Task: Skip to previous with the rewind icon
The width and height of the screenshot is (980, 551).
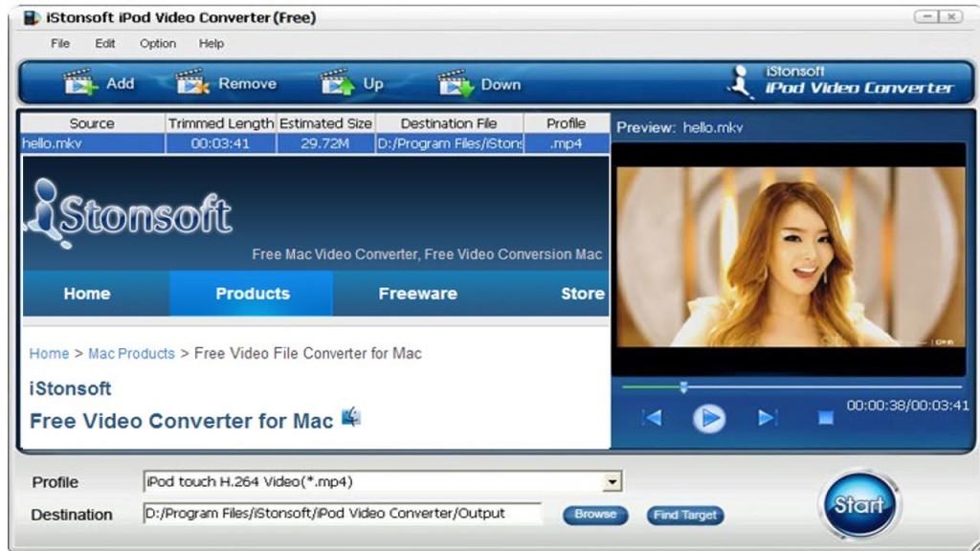Action: click(652, 418)
